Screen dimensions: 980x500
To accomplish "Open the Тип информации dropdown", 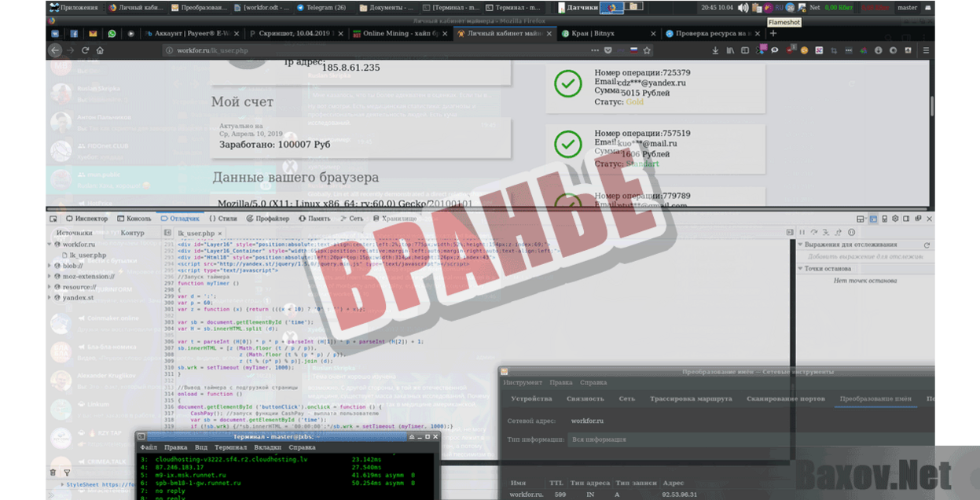I will [751, 439].
